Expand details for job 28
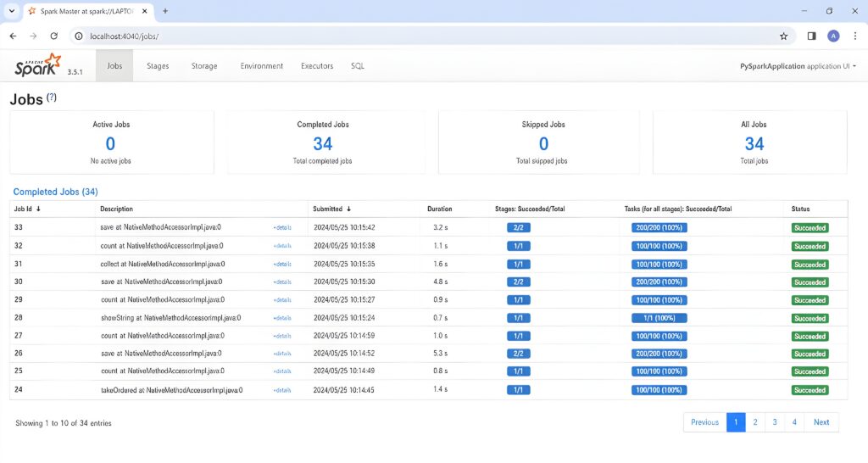 click(282, 319)
